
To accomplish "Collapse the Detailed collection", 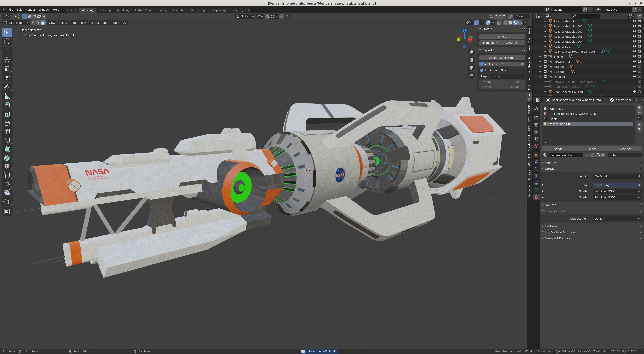I will pyautogui.click(x=540, y=77).
